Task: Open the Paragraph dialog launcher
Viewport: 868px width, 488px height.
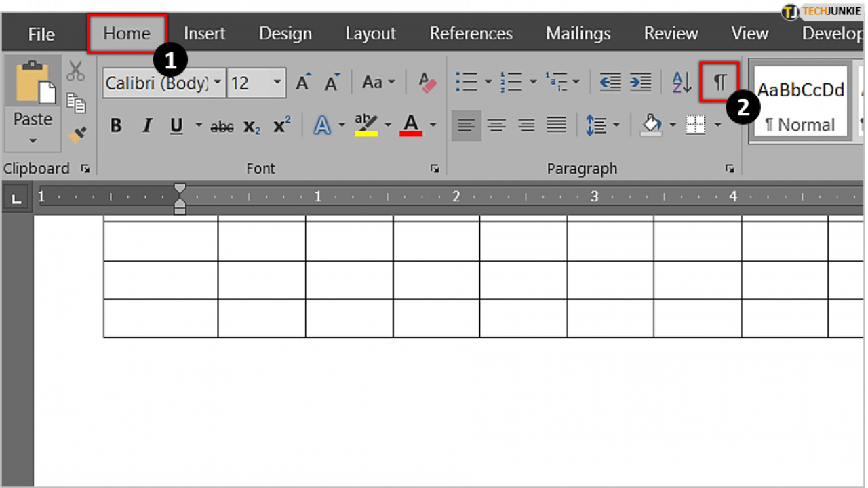Action: point(730,169)
